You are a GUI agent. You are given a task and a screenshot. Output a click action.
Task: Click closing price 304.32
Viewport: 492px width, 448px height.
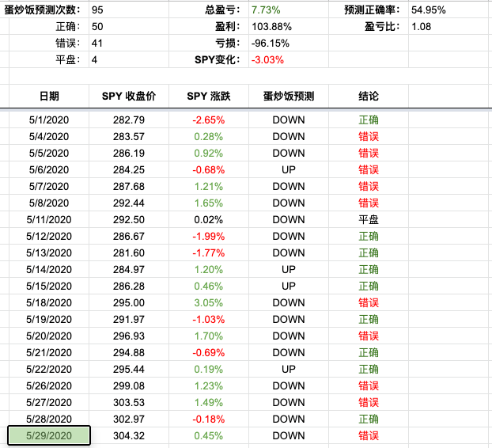tap(129, 436)
